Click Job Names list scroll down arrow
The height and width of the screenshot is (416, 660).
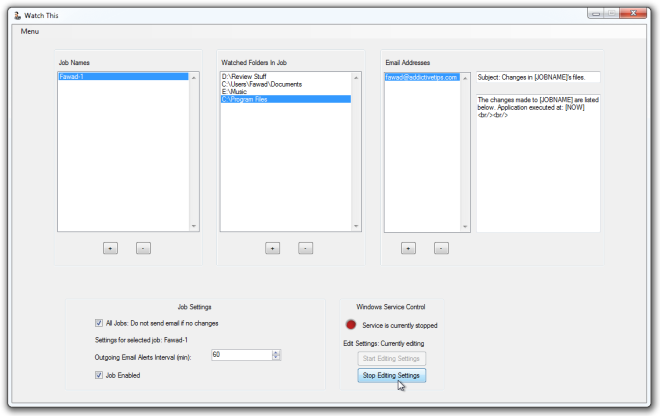point(194,226)
